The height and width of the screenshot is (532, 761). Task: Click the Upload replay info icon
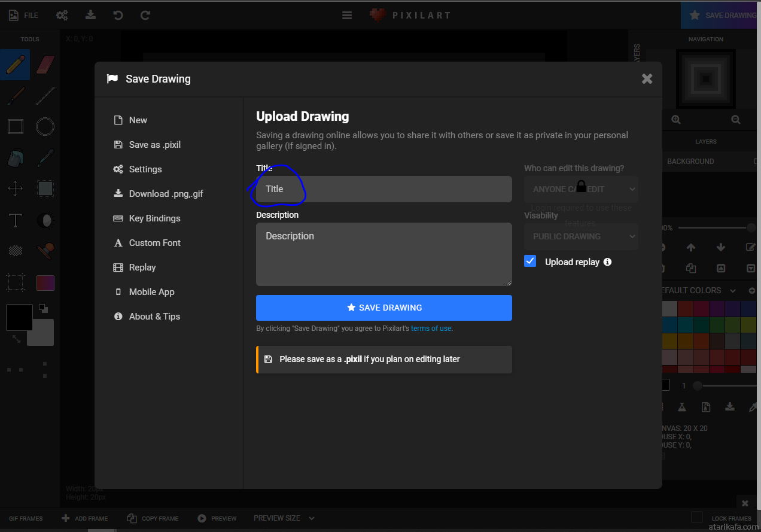[x=607, y=262]
